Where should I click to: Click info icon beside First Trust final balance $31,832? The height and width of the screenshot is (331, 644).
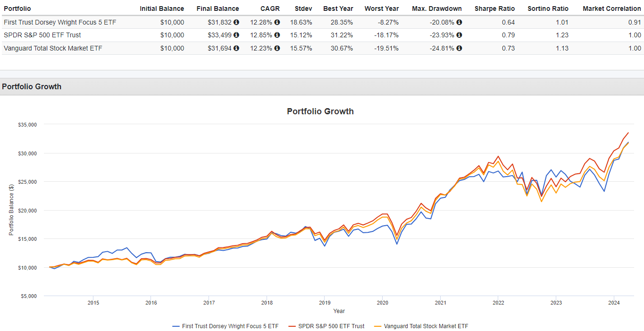pyautogui.click(x=236, y=22)
